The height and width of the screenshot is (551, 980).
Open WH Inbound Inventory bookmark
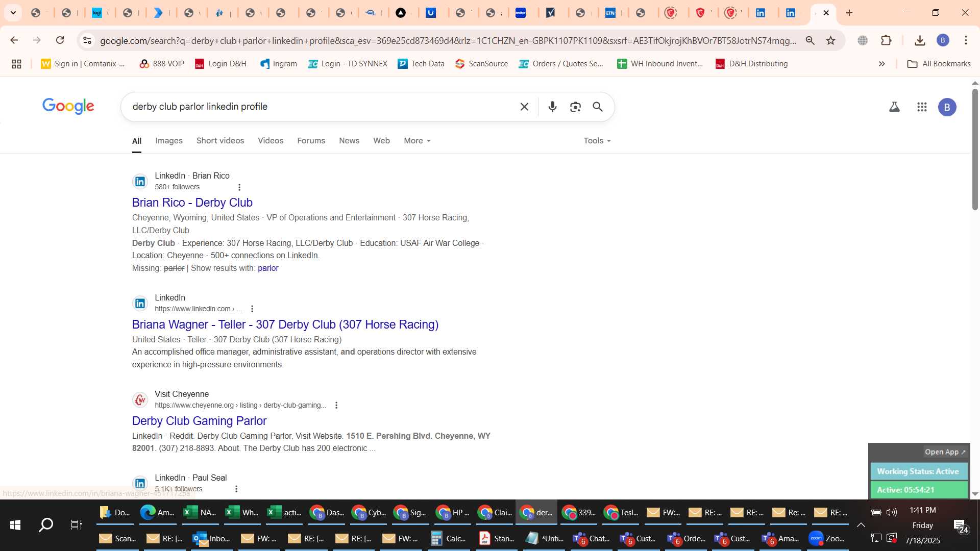pyautogui.click(x=660, y=64)
